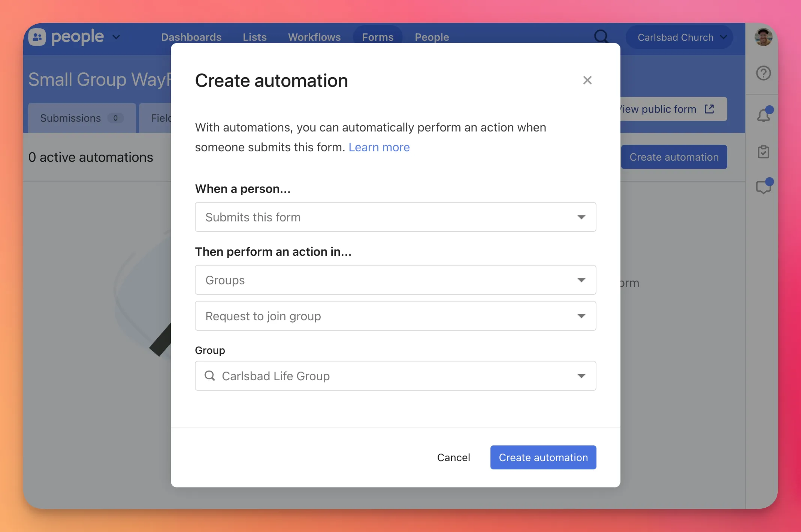Open notifications bell icon
This screenshot has height=532, width=801.
tap(763, 115)
